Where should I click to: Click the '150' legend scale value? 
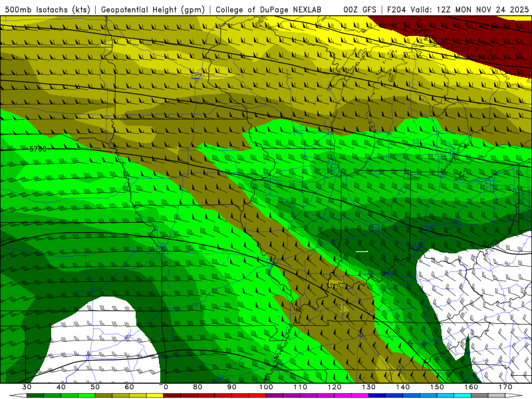pyautogui.click(x=437, y=387)
